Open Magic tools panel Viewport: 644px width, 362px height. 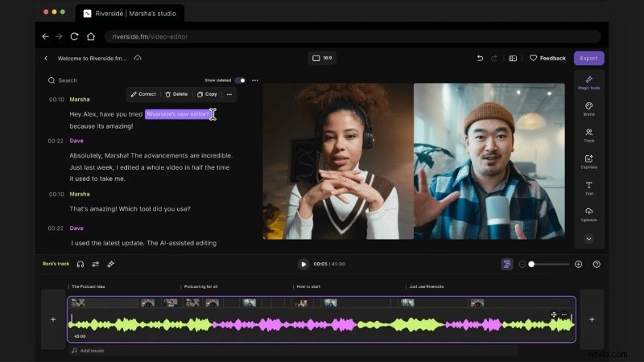588,82
